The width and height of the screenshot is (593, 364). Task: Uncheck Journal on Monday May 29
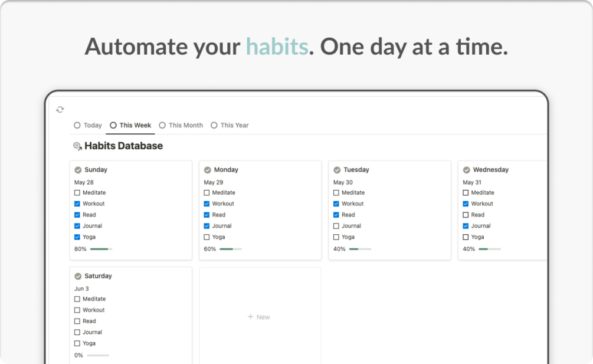coord(207,226)
